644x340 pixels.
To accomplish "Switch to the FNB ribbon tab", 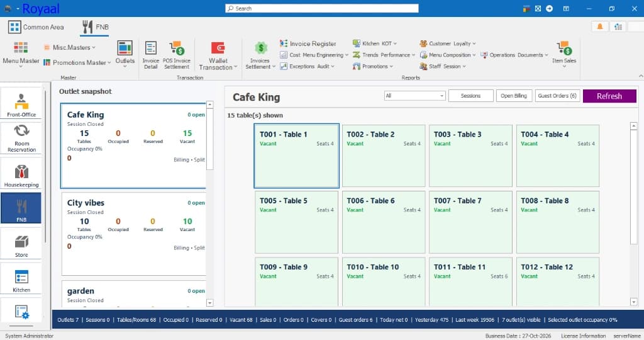I will (96, 27).
